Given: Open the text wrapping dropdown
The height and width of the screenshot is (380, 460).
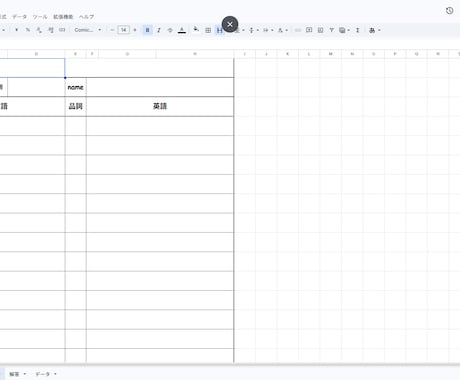Looking at the screenshot, I should click(268, 30).
